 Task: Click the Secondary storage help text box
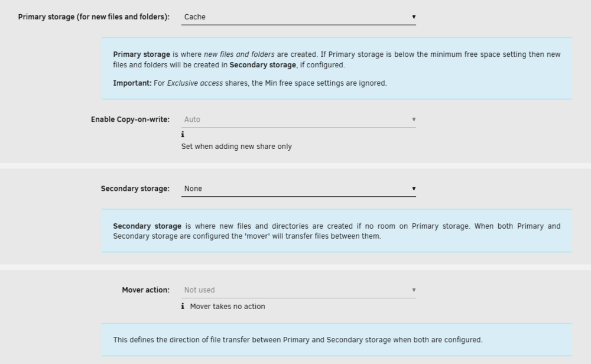337,230
